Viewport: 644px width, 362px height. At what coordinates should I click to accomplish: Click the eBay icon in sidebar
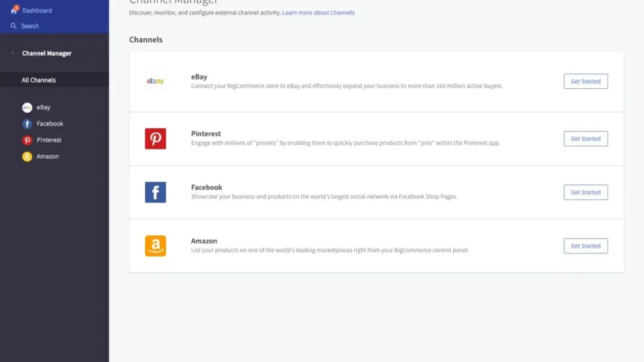pos(27,107)
